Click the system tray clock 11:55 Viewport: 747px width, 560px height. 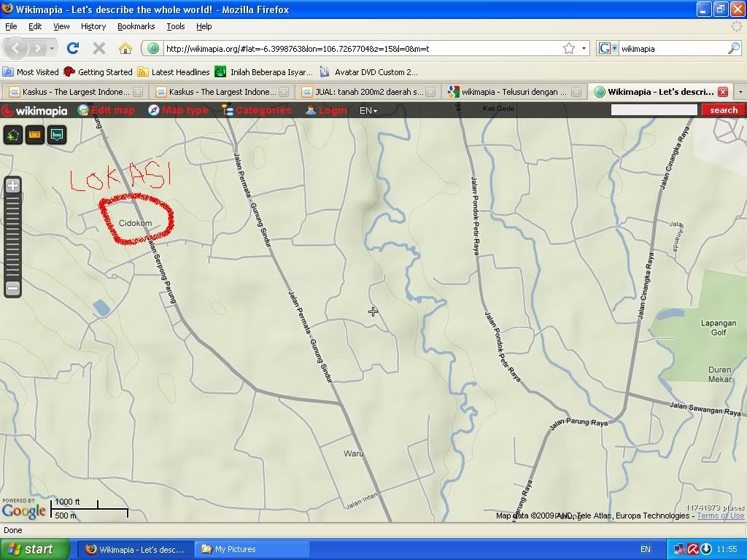tap(727, 549)
